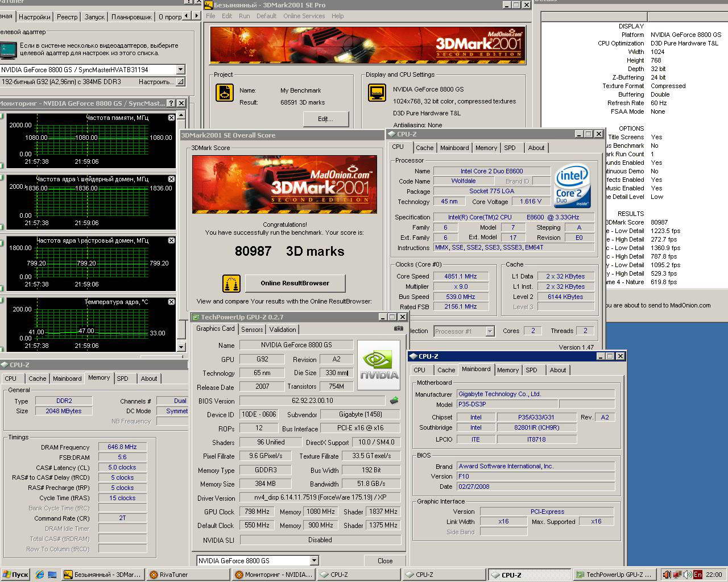Close the core temperature graph
Viewport: 728px width, 582px height.
tap(171, 302)
